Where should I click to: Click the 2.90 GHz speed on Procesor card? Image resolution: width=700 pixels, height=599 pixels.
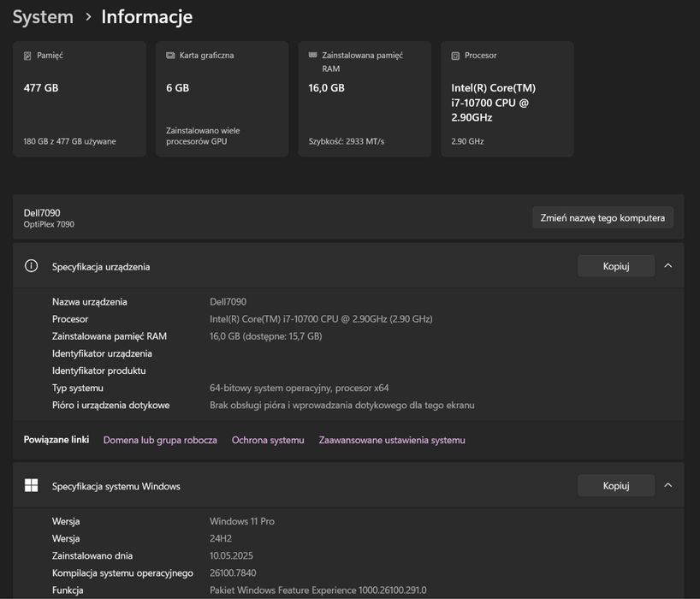click(467, 141)
